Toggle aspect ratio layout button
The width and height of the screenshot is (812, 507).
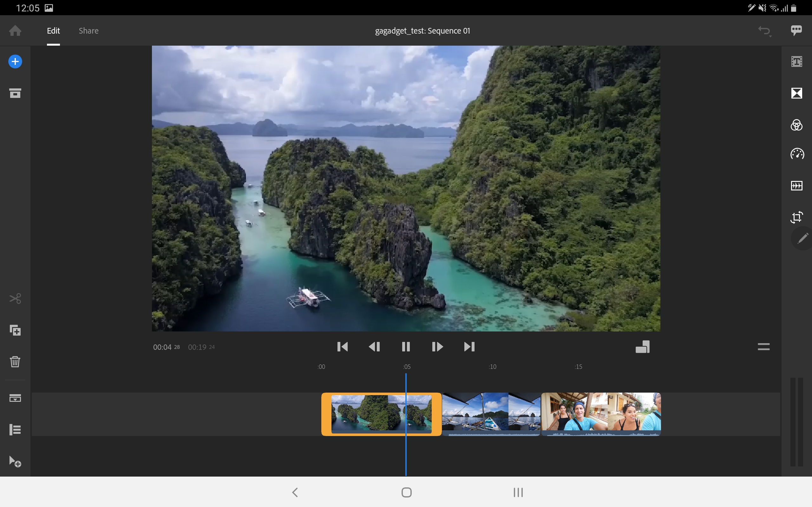pos(642,347)
